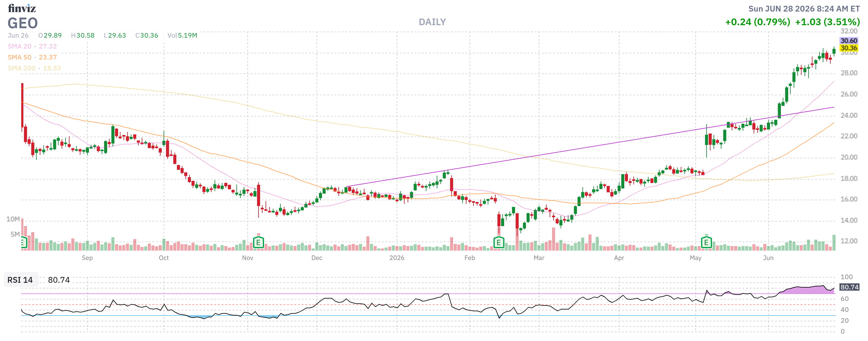Open the early May earnings E marker
This screenshot has height=341, width=868.
click(706, 242)
